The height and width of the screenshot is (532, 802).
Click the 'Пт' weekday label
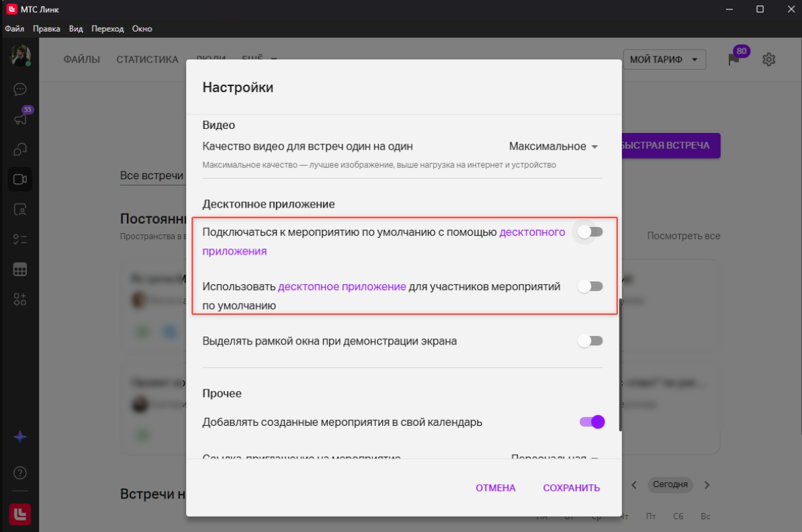point(651,516)
